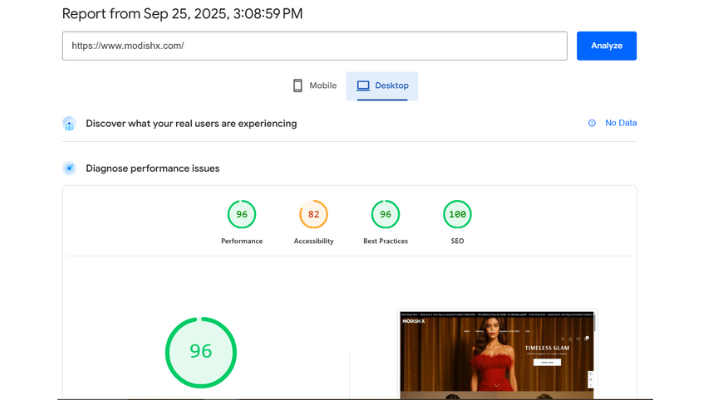Screen dimensions: 710x400
Task: Click the Best Practices category label
Action: pyautogui.click(x=385, y=241)
